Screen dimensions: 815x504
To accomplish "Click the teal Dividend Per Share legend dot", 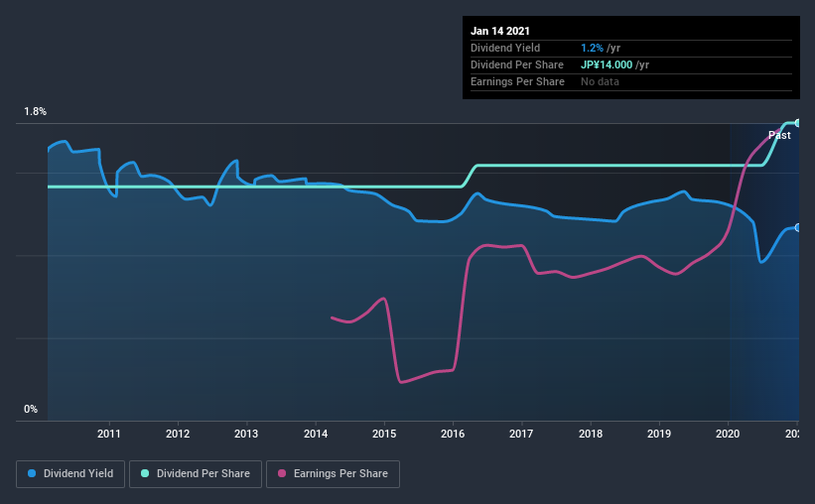I will (x=145, y=473).
